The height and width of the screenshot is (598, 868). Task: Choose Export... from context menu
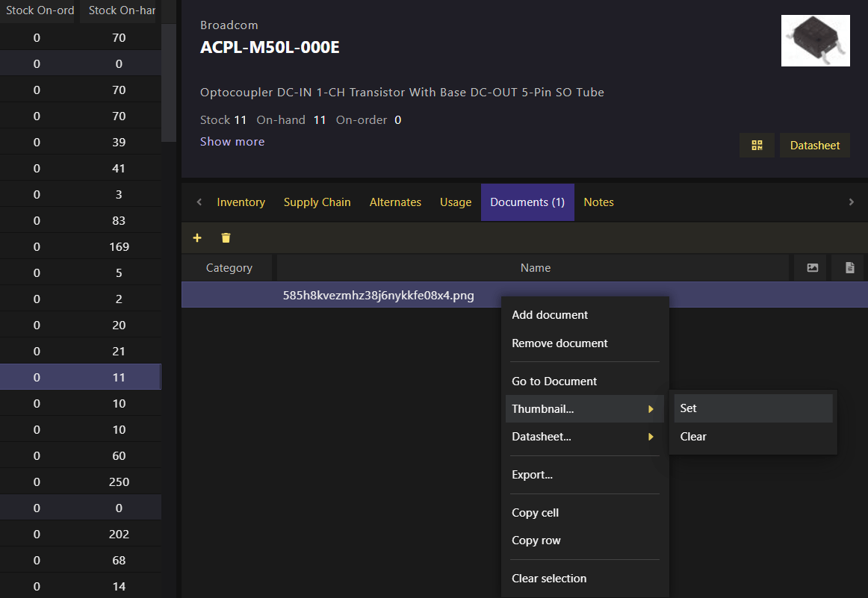[x=585, y=475]
